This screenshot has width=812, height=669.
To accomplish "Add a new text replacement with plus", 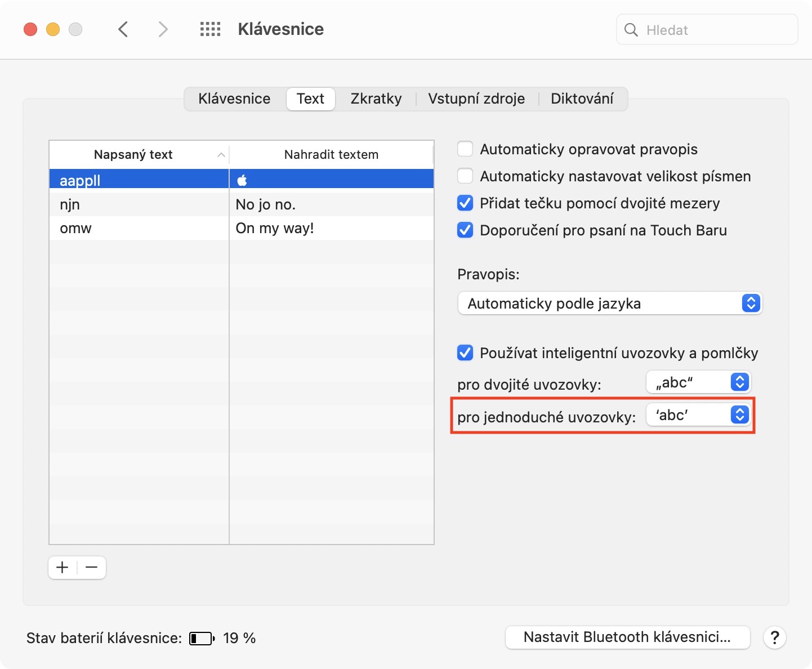I will click(x=63, y=568).
